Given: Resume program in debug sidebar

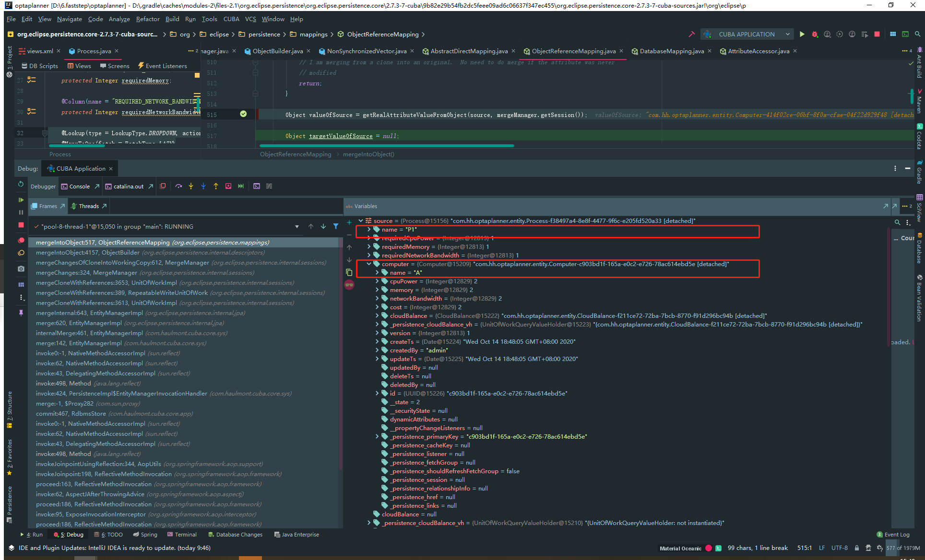Looking at the screenshot, I should (21, 199).
